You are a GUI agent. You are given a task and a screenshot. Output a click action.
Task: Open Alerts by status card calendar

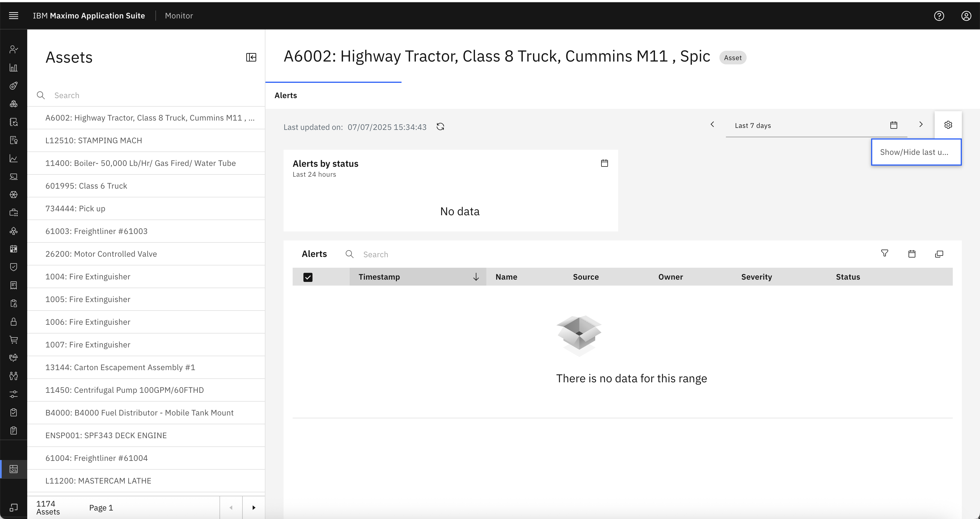point(605,163)
